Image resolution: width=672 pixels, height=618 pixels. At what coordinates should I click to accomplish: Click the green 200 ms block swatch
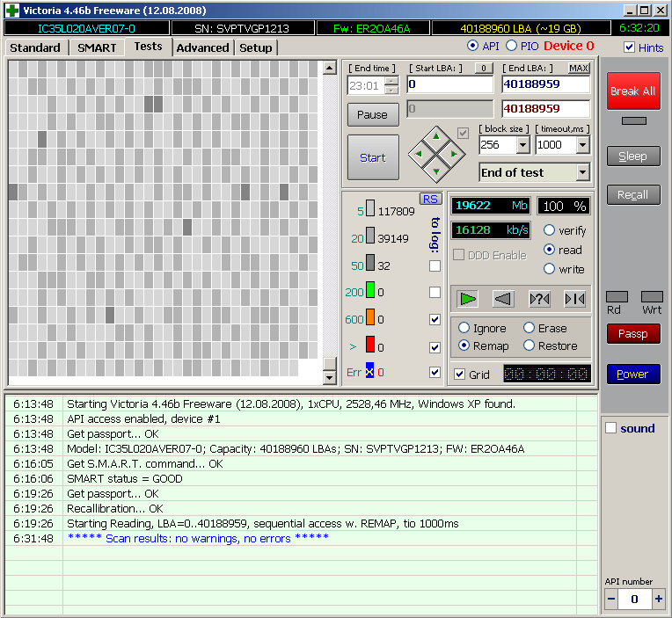click(370, 290)
